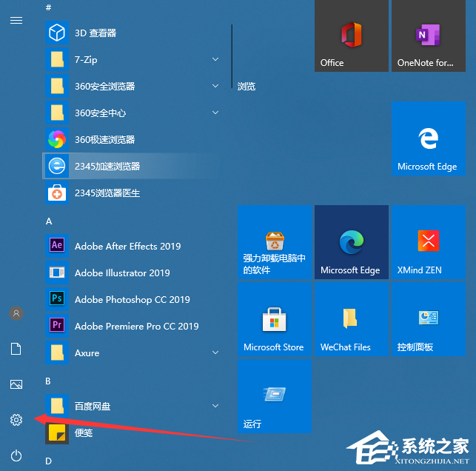The width and height of the screenshot is (476, 471).
Task: Launch 3D 查看器 app icon
Action: (57, 33)
